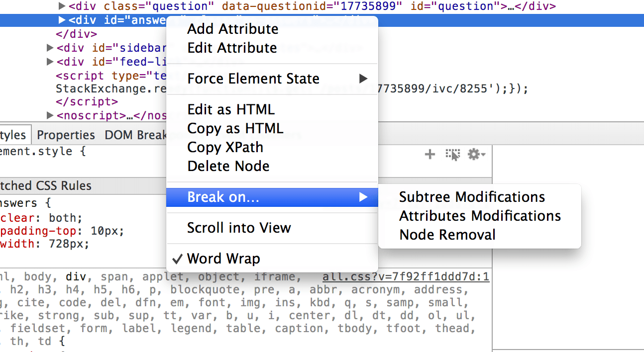Expand the div id sidebar node

click(50, 48)
